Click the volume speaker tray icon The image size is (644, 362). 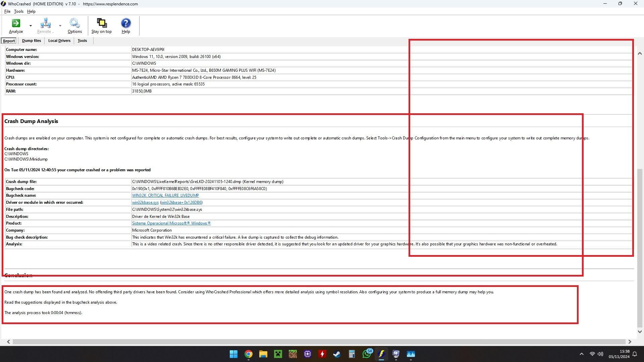(x=600, y=354)
